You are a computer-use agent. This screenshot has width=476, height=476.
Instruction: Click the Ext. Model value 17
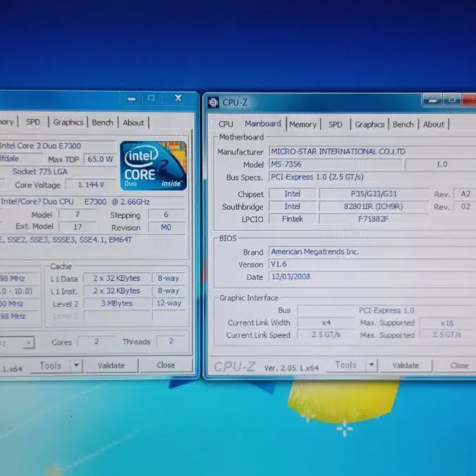click(78, 227)
